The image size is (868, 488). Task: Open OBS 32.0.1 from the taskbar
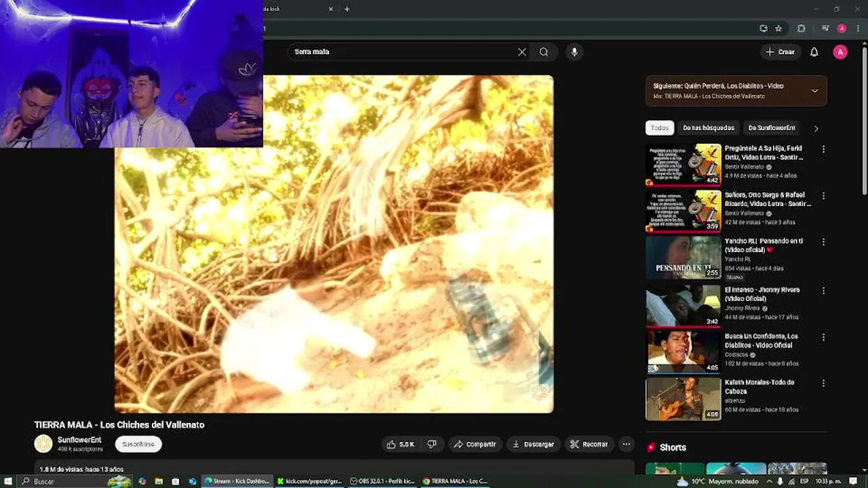(382, 481)
